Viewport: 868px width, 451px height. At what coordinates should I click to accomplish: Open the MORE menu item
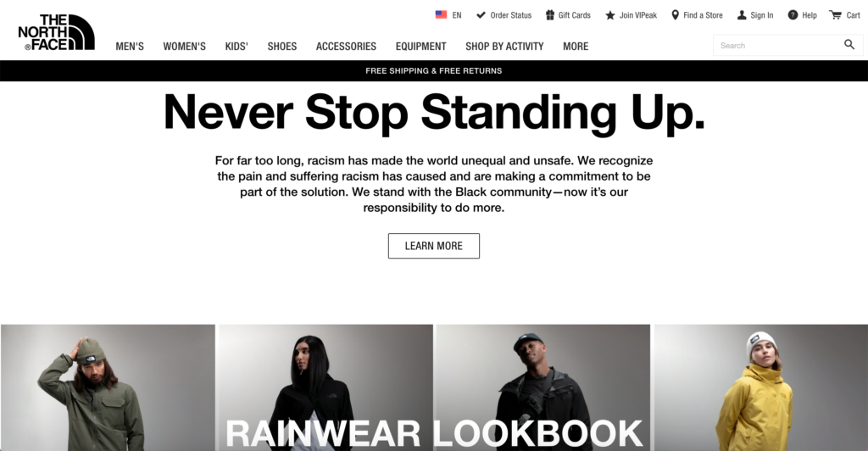point(576,47)
